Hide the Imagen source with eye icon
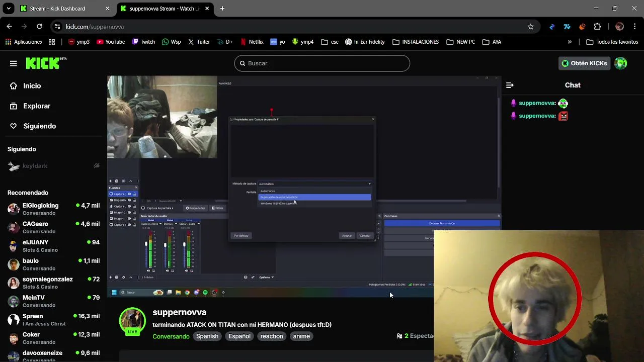 click(129, 219)
